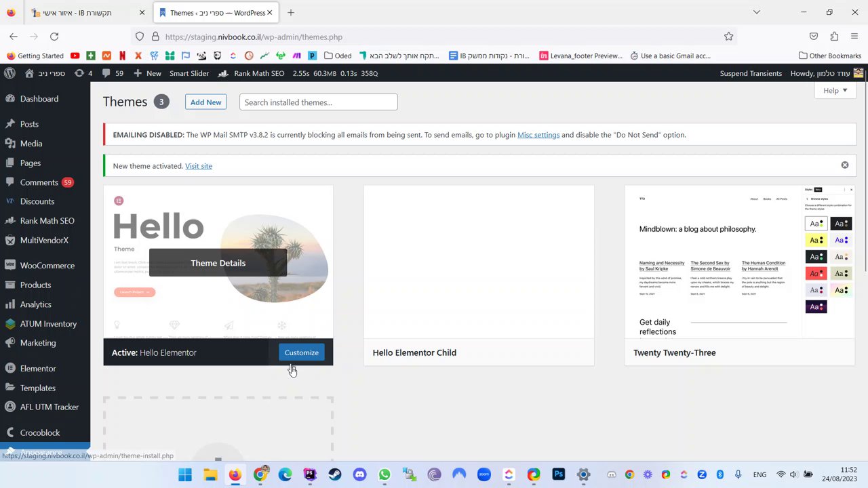Open Smart Slider in the admin bar
The width and height of the screenshot is (868, 488).
click(189, 73)
